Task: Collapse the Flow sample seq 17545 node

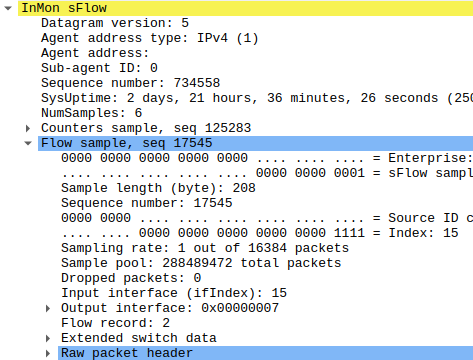Action: coord(28,143)
